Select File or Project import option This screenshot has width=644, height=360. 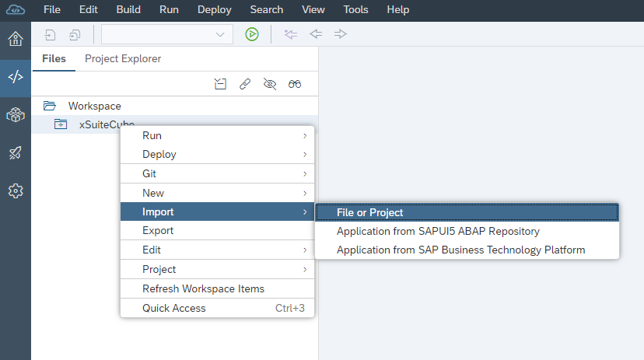pos(467,212)
